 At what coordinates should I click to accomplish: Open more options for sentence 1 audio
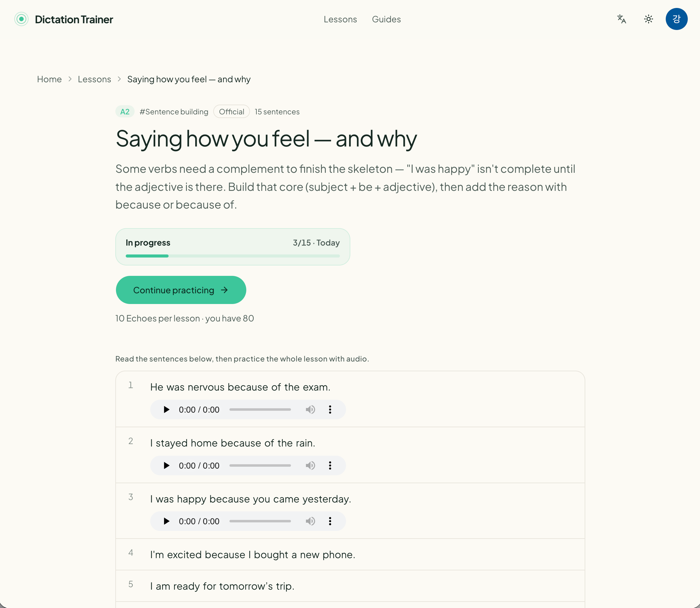tap(330, 410)
